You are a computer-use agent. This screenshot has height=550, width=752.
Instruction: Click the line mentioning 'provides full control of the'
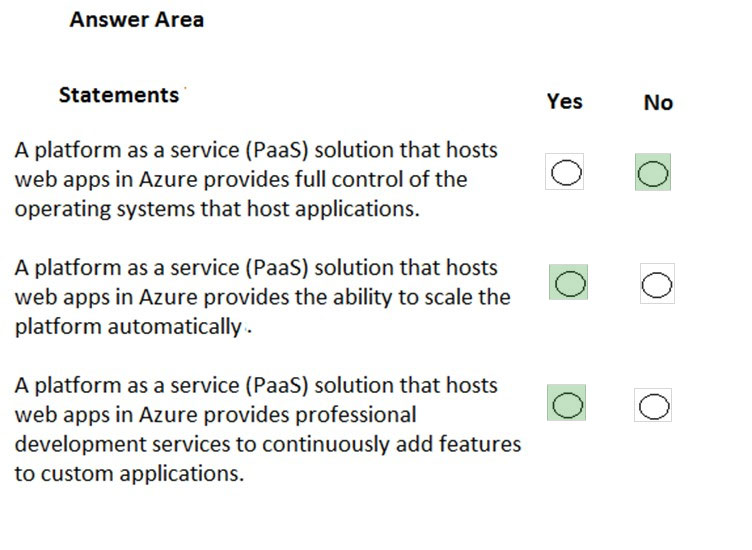241,180
